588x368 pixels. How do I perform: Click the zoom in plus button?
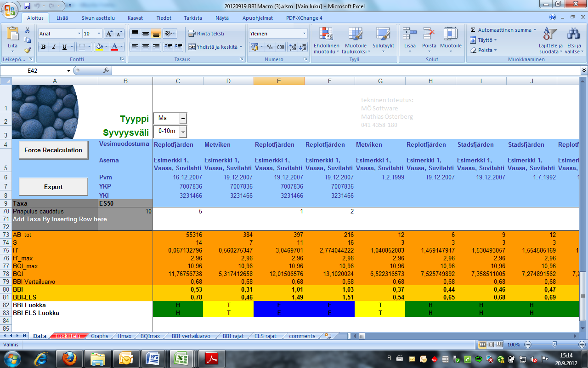582,345
